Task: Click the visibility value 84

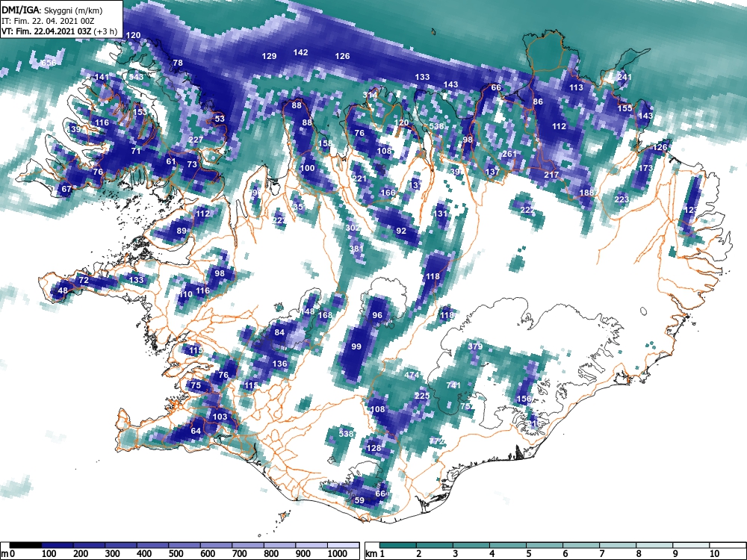Action: click(x=279, y=332)
